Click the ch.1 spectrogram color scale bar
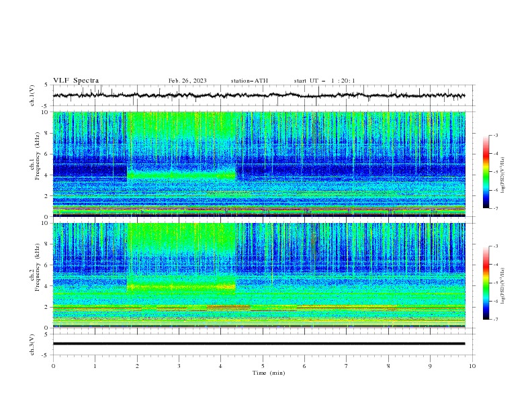The width and height of the screenshot is (532, 411). tap(486, 172)
